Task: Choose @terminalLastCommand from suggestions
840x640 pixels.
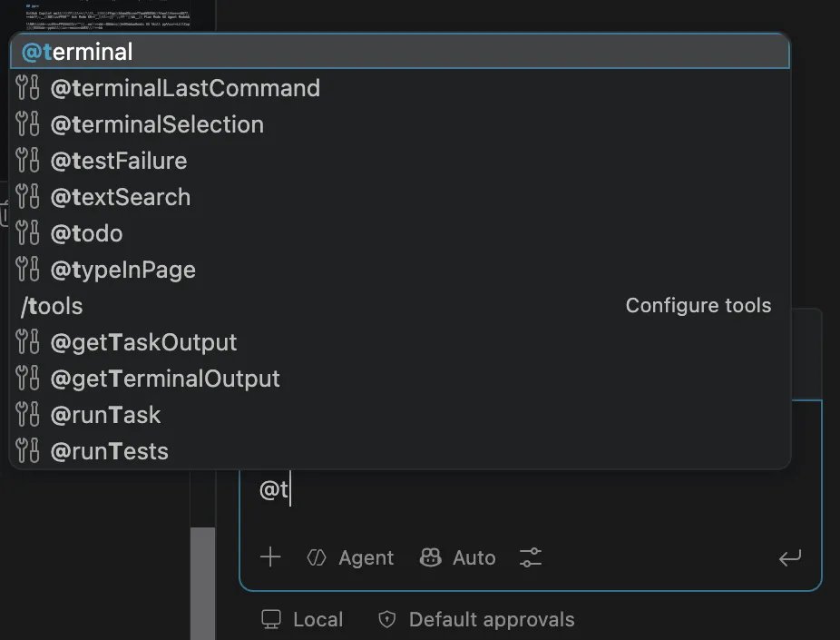Action: pyautogui.click(x=400, y=88)
